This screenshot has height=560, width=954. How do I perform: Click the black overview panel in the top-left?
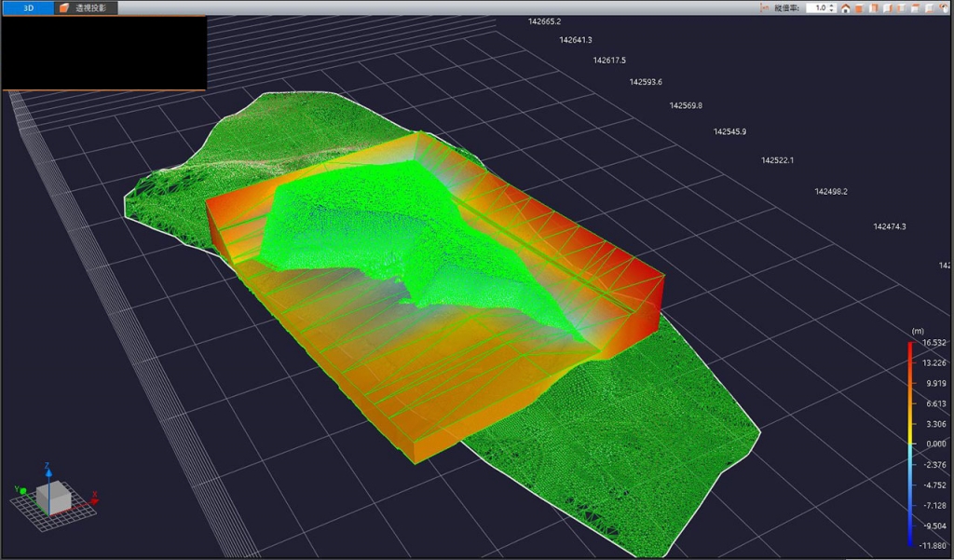pos(103,52)
